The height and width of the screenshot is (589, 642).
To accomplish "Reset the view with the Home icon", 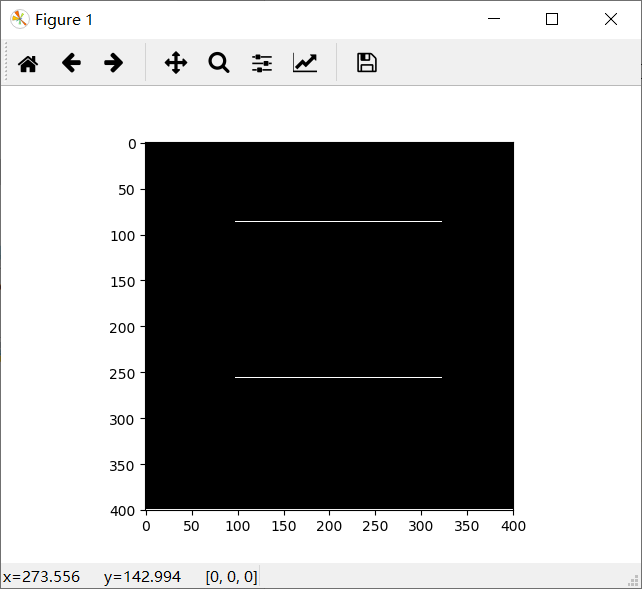I will [28, 63].
